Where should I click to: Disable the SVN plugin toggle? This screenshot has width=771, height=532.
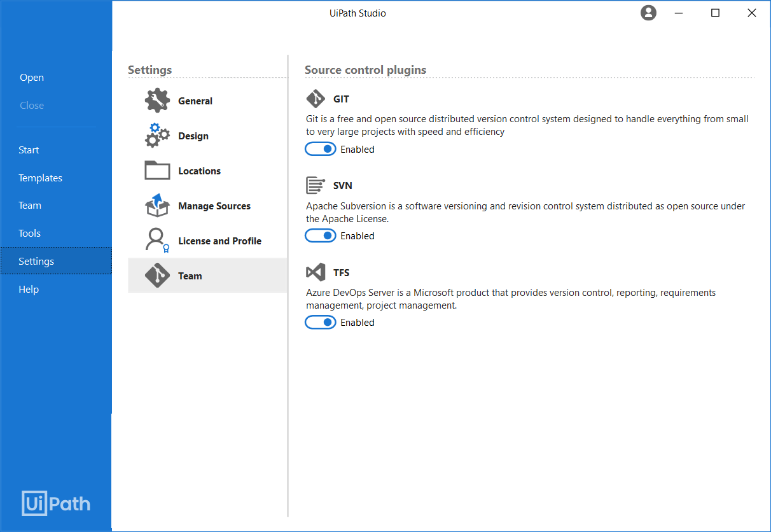pyautogui.click(x=321, y=235)
